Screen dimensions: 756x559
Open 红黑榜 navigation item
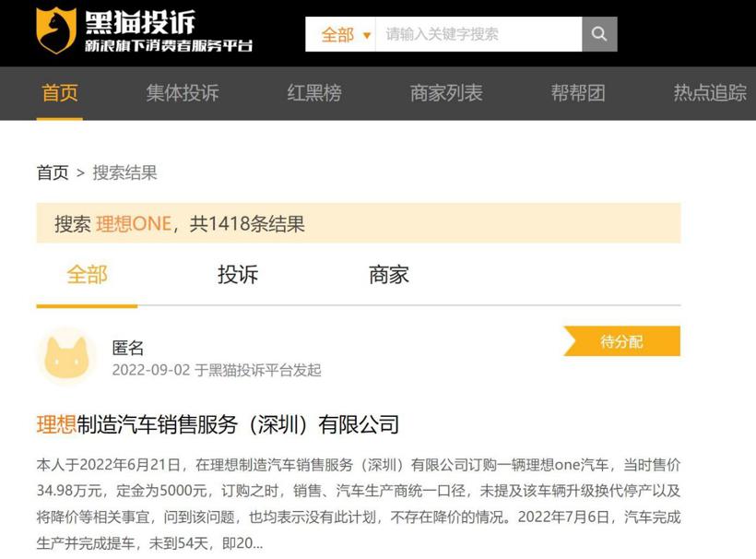point(314,93)
